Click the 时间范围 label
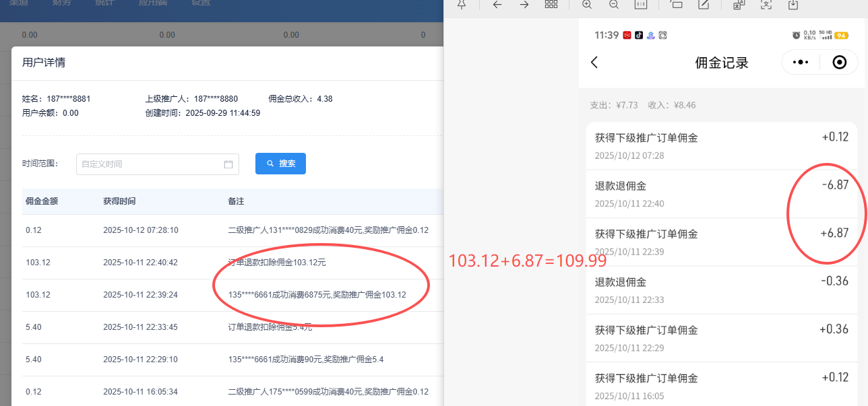 coord(40,164)
